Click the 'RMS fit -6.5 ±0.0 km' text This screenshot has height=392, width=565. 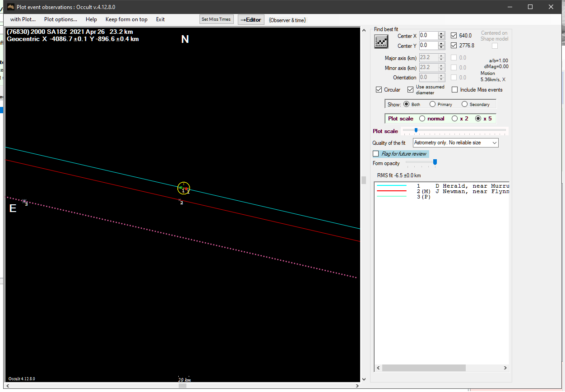(399, 175)
